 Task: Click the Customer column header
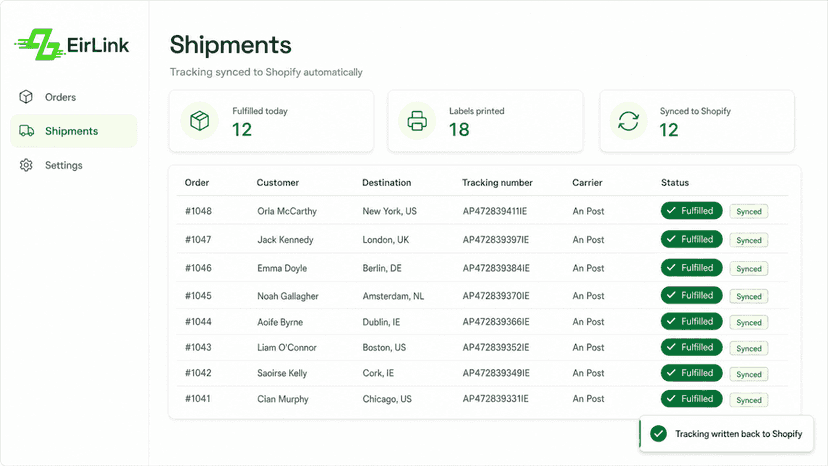278,182
